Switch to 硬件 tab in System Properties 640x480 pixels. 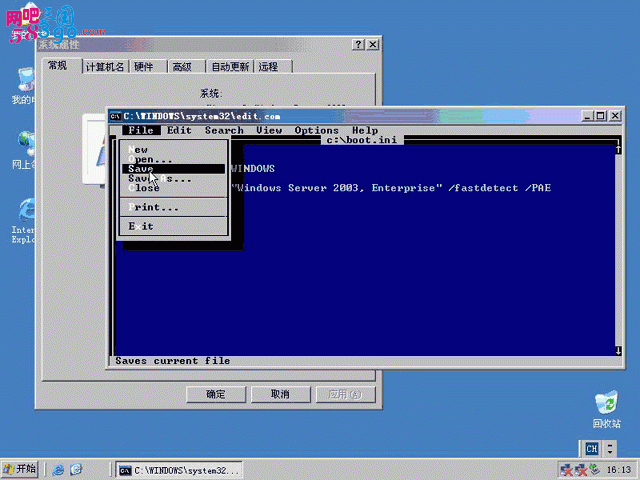(x=148, y=67)
